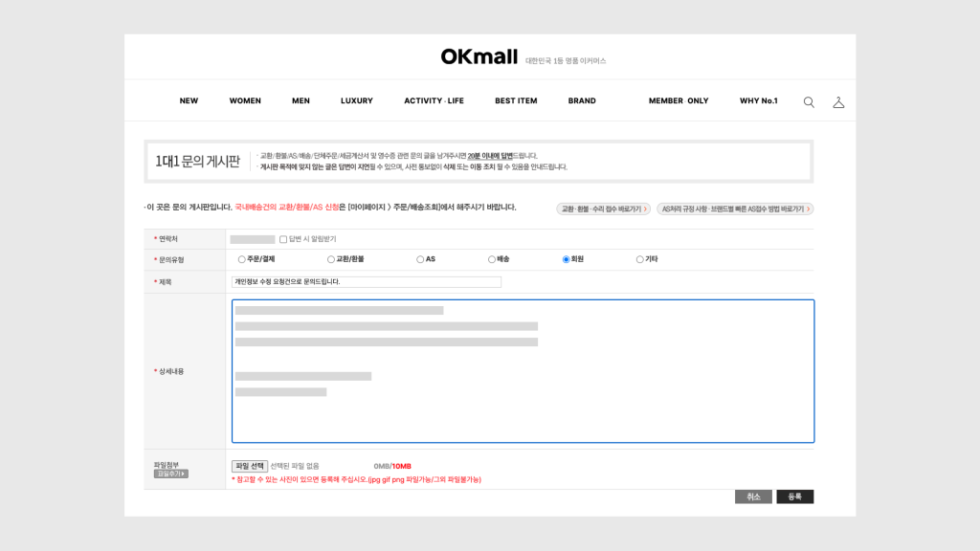The width and height of the screenshot is (980, 551).
Task: Click the 파일 선택 file button
Action: click(250, 466)
